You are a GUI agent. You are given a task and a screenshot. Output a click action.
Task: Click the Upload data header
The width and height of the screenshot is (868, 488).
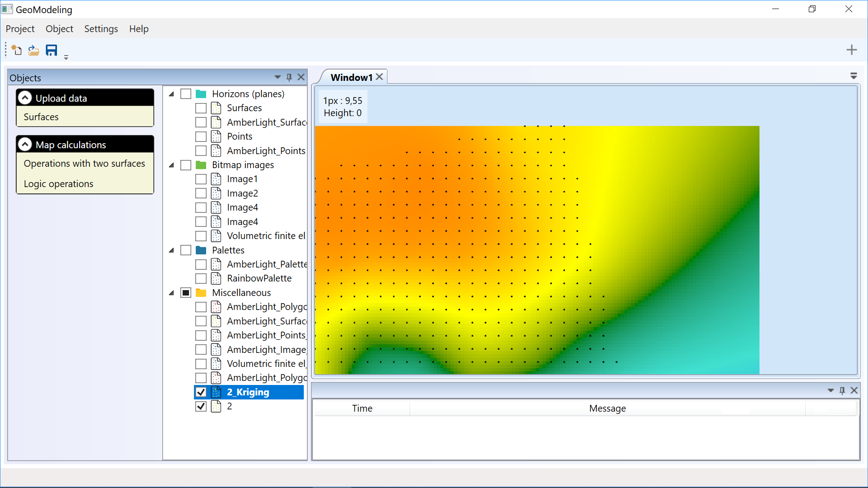[x=85, y=98]
